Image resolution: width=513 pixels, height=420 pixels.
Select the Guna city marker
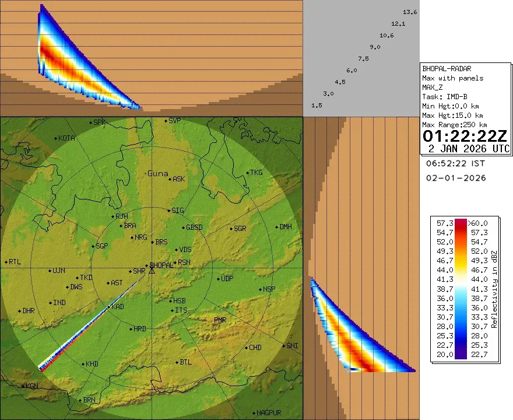(146, 173)
